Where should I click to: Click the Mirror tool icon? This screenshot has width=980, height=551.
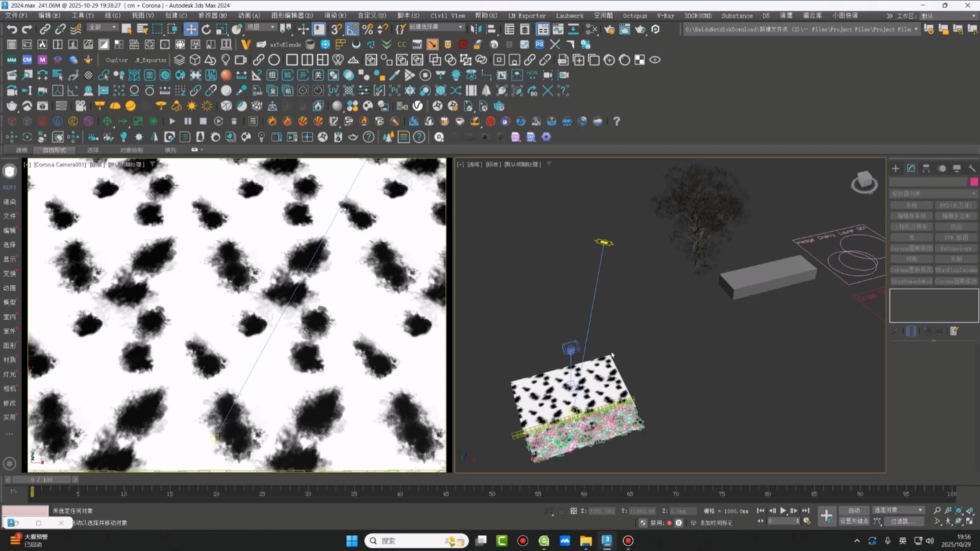[475, 29]
